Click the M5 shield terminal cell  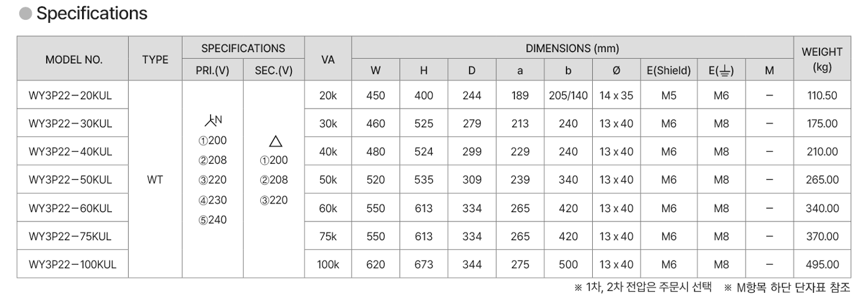(x=669, y=96)
